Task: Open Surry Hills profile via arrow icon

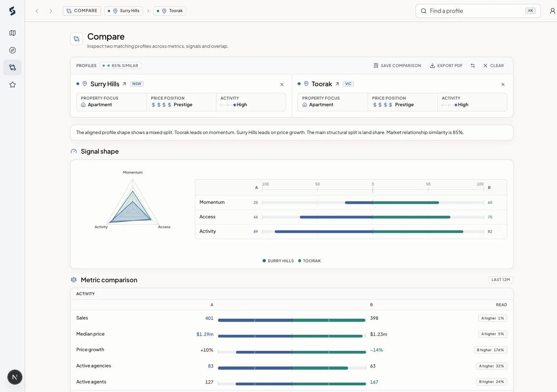Action: pos(124,84)
